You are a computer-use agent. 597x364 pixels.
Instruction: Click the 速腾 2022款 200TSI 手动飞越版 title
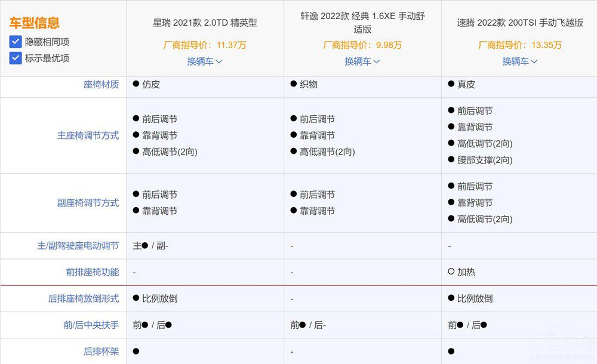coord(520,23)
